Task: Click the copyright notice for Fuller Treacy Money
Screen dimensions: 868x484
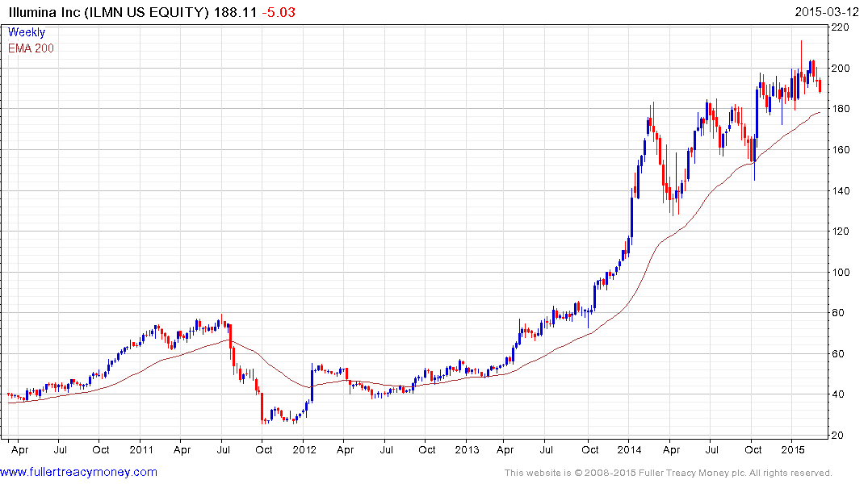Action: click(669, 473)
